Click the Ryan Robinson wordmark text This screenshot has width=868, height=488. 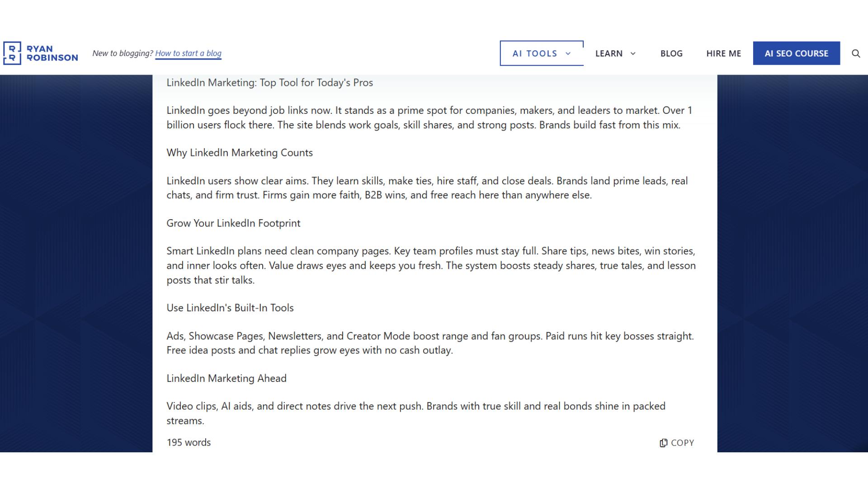coord(52,53)
